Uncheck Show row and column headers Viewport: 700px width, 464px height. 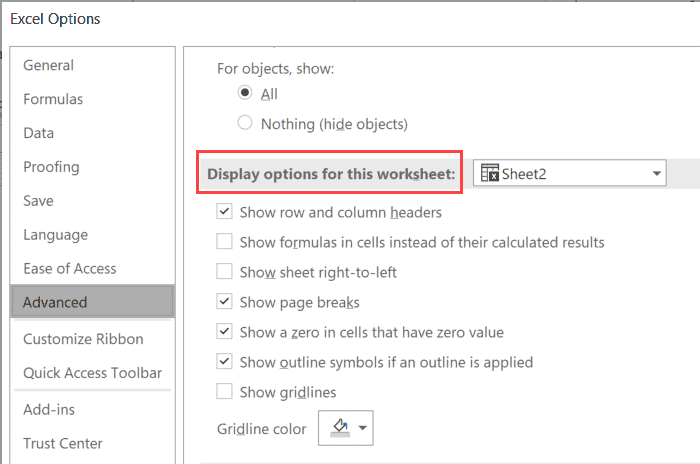(x=225, y=212)
